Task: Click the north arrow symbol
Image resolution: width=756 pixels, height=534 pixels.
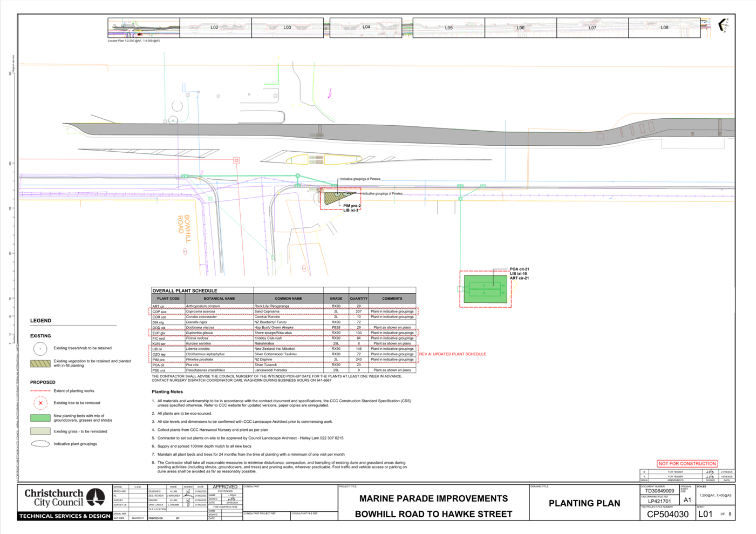Action: pos(723,25)
